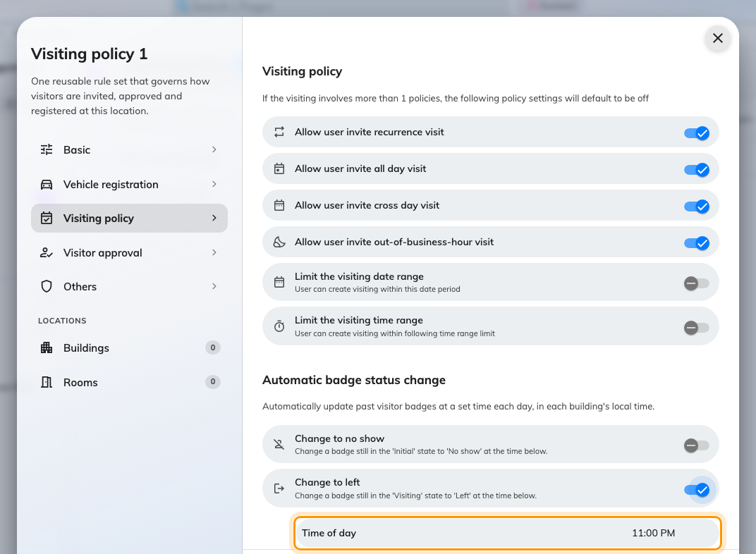The image size is (756, 554).
Task: Toggle off Allow user invite cross day visit
Action: point(697,207)
